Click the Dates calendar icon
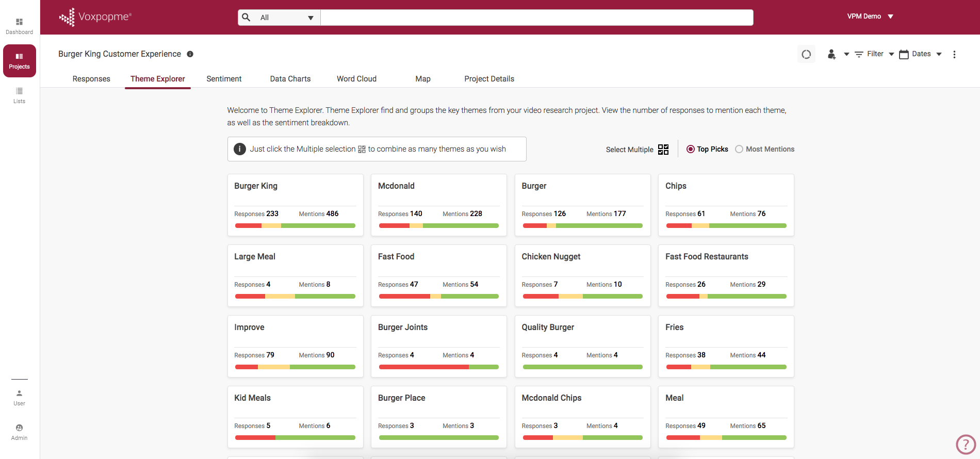The image size is (980, 459). pos(904,54)
